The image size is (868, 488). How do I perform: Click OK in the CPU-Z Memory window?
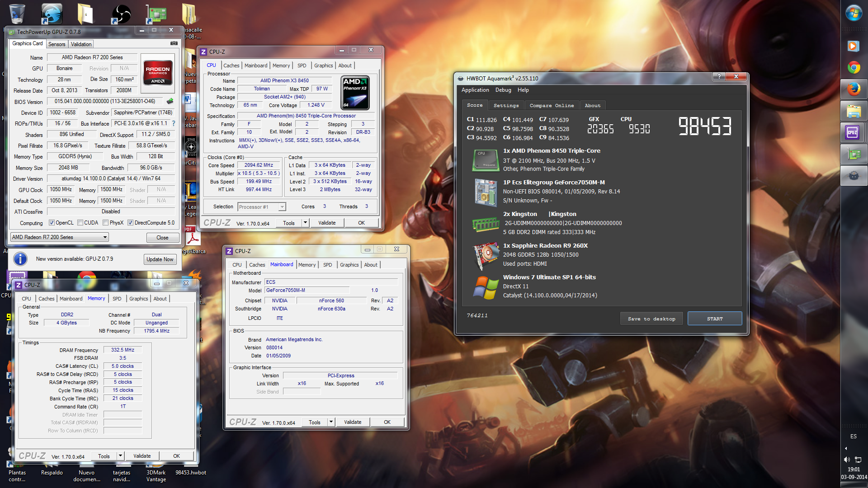pos(176,456)
